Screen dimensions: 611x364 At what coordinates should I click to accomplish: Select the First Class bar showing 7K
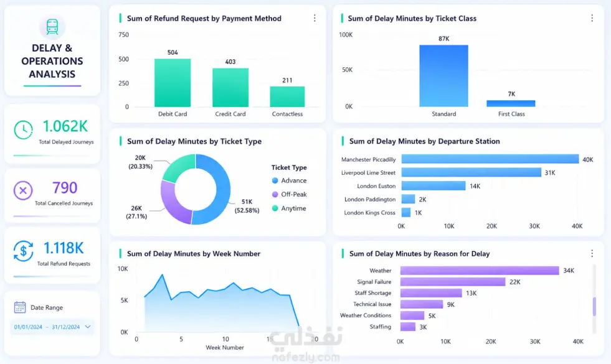[x=511, y=103]
